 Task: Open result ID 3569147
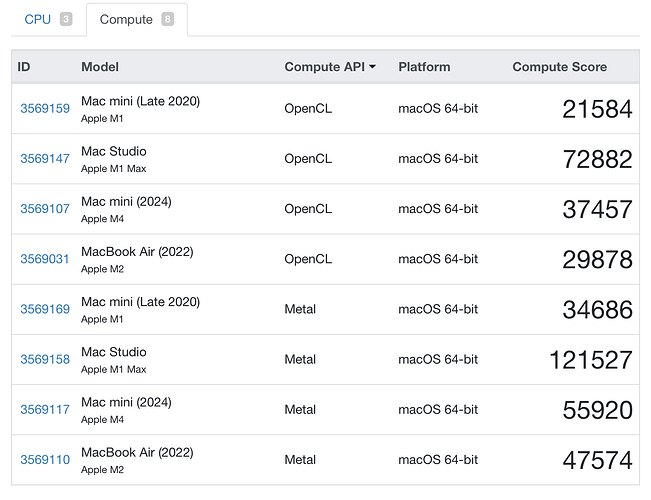pos(45,159)
